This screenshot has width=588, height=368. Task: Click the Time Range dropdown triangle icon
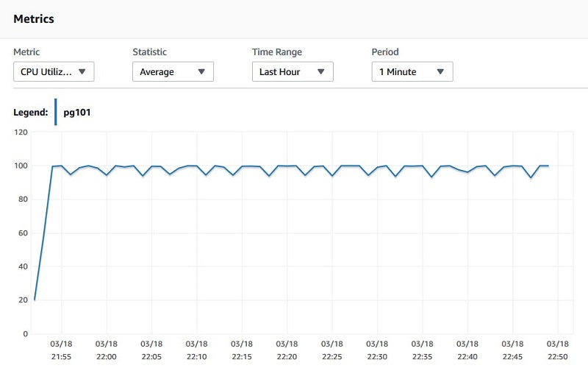tap(320, 71)
